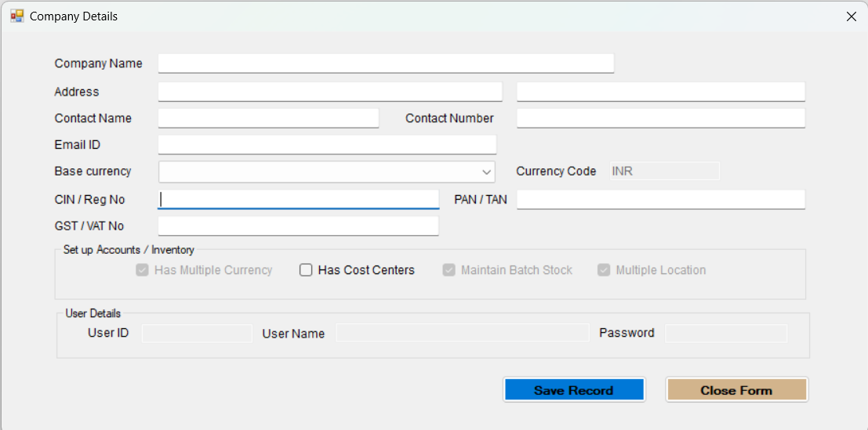Screen dimensions: 868x430
Task: Toggle the Has Multiple Currency checkbox
Action: [x=142, y=270]
